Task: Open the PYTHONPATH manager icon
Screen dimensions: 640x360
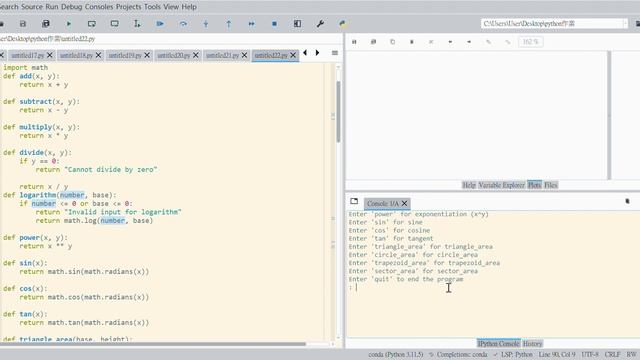Action: pos(343,24)
